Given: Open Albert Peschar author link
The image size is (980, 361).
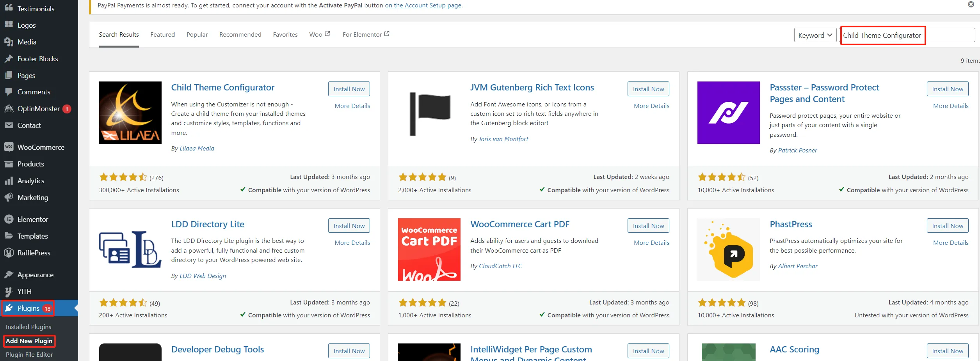Looking at the screenshot, I should coord(798,266).
